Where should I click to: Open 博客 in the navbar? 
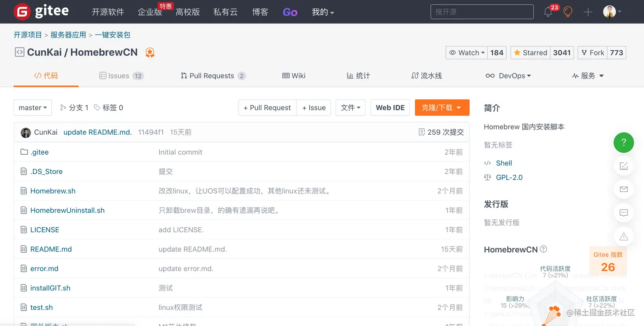click(260, 12)
